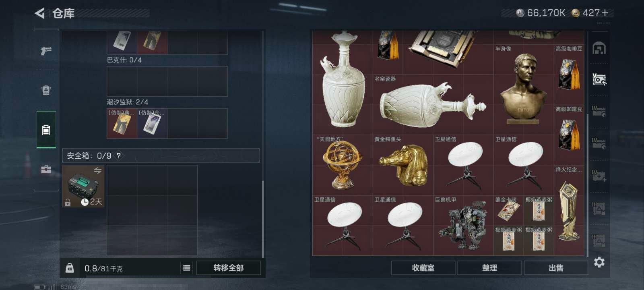Image resolution: width=644 pixels, height=290 pixels.
Task: Add tokens with the plus beside 427
Action: tap(605, 13)
